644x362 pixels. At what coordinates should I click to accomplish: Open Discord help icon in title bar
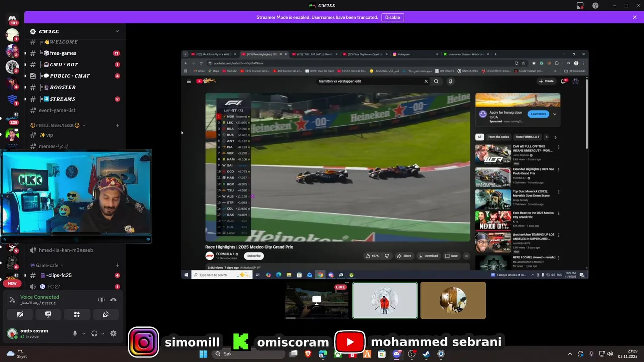(x=596, y=6)
